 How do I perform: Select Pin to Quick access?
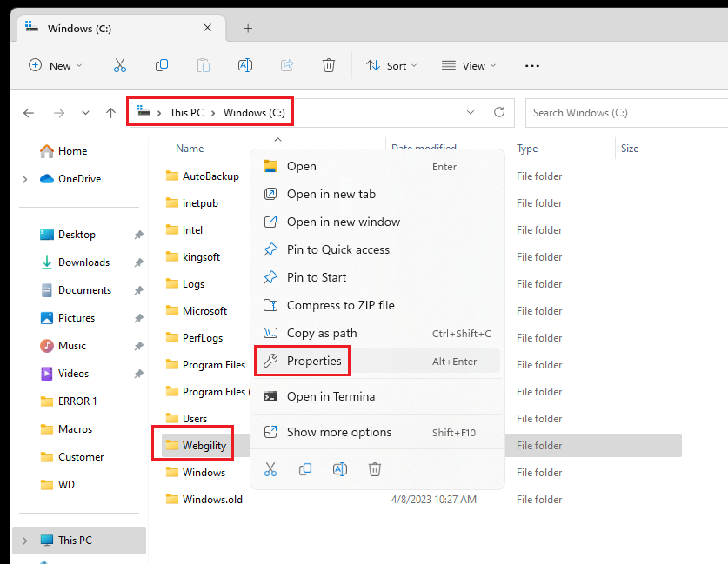(x=377, y=249)
